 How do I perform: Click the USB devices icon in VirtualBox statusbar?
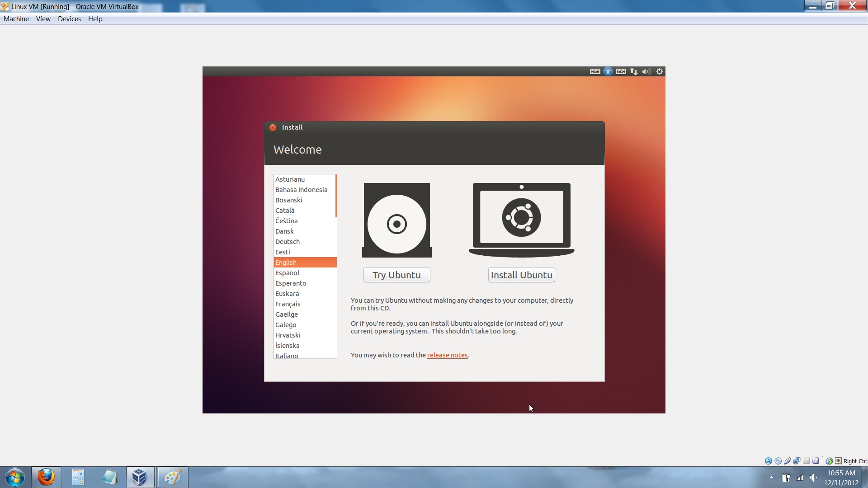click(788, 460)
